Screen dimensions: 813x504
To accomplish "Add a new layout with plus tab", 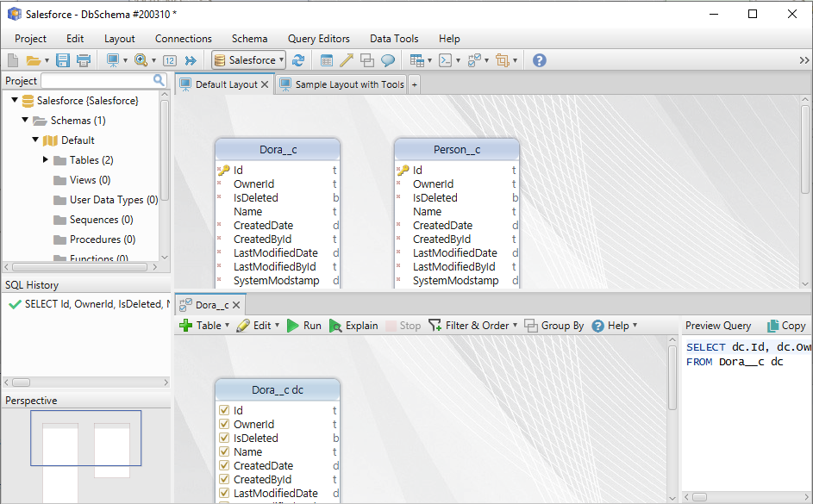I will coord(415,84).
